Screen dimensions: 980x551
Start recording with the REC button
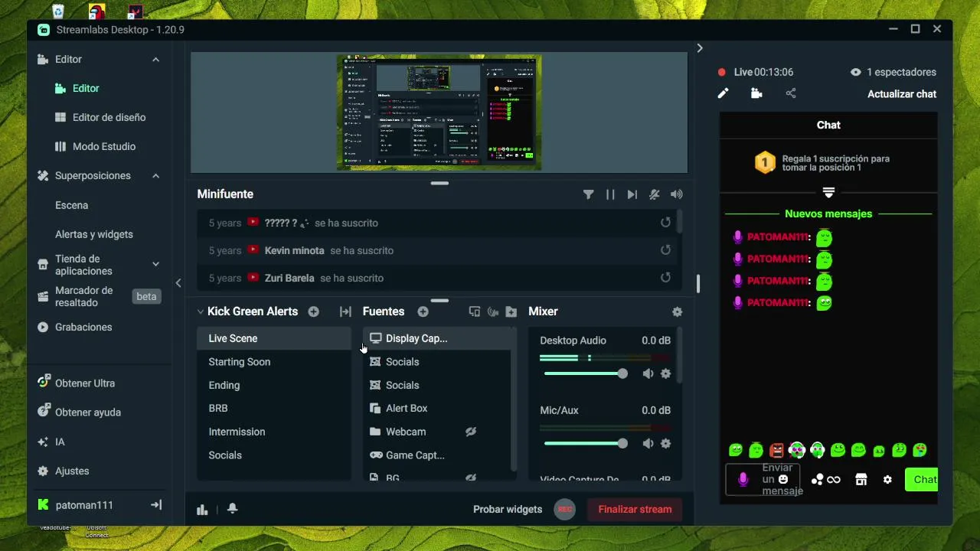pyautogui.click(x=564, y=510)
